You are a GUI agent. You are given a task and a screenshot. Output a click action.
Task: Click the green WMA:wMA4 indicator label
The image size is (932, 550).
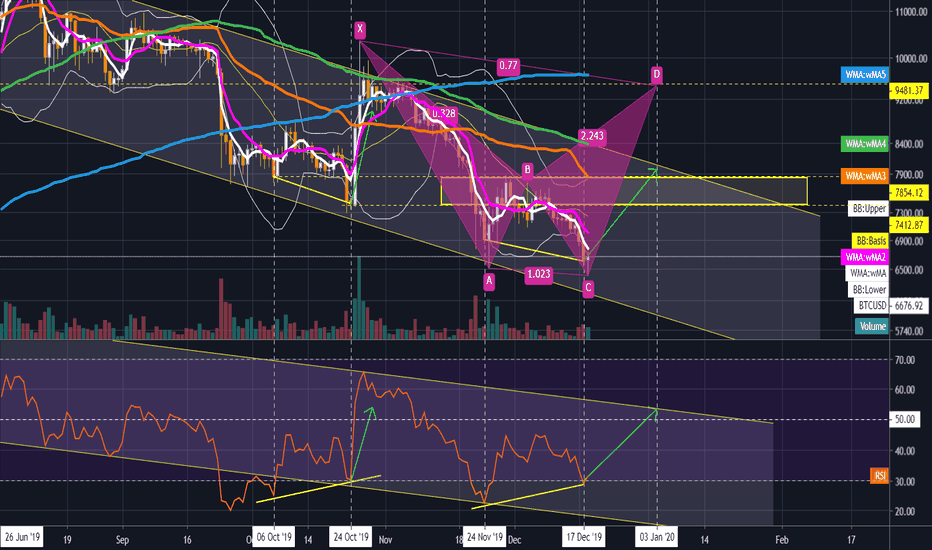coord(865,144)
